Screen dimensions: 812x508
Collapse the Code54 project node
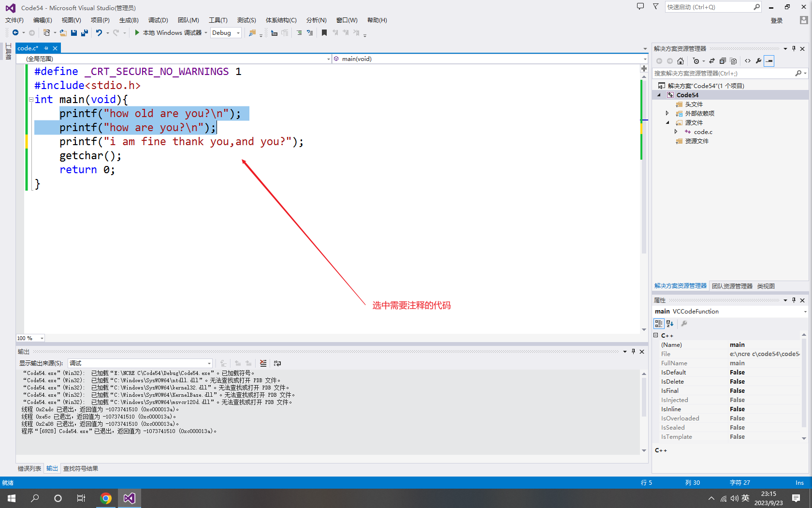[659, 95]
